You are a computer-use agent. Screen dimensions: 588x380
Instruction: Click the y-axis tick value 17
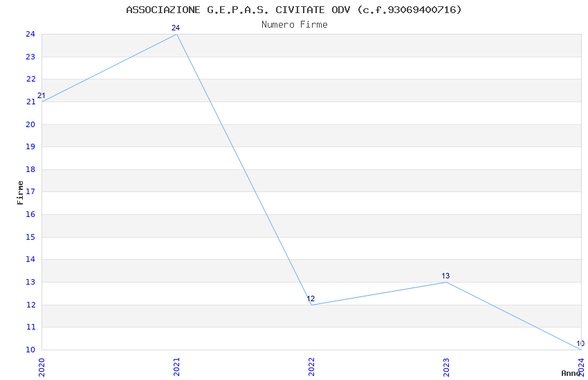click(x=30, y=191)
